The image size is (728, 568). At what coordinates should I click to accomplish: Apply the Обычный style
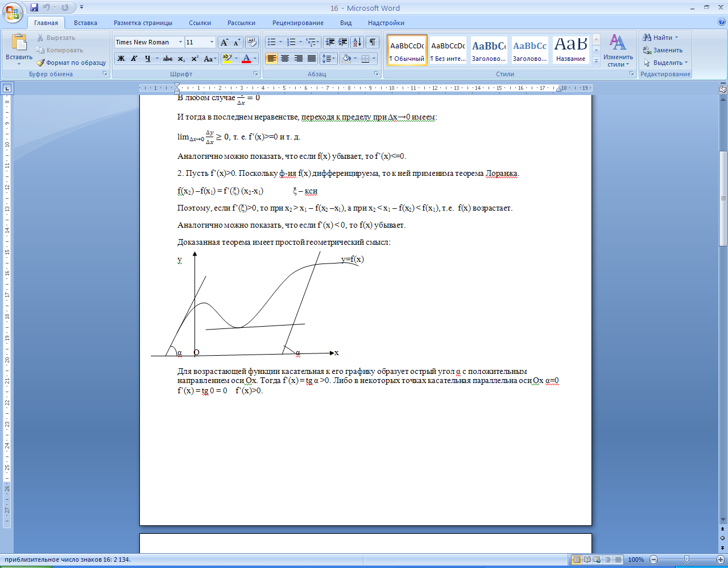[407, 50]
